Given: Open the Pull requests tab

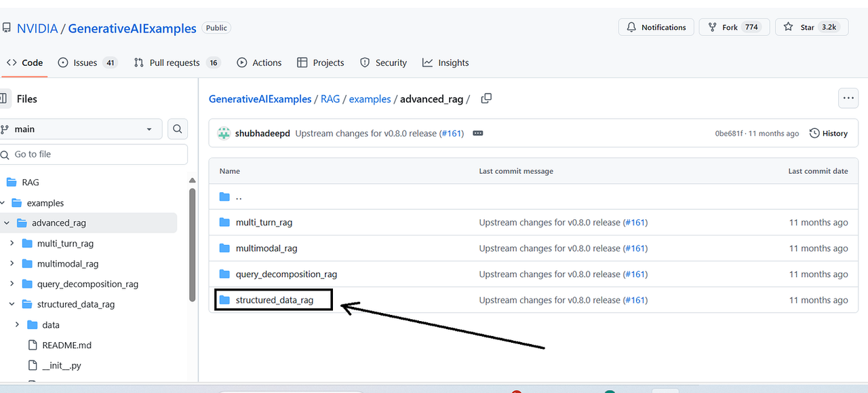Looking at the screenshot, I should point(177,62).
